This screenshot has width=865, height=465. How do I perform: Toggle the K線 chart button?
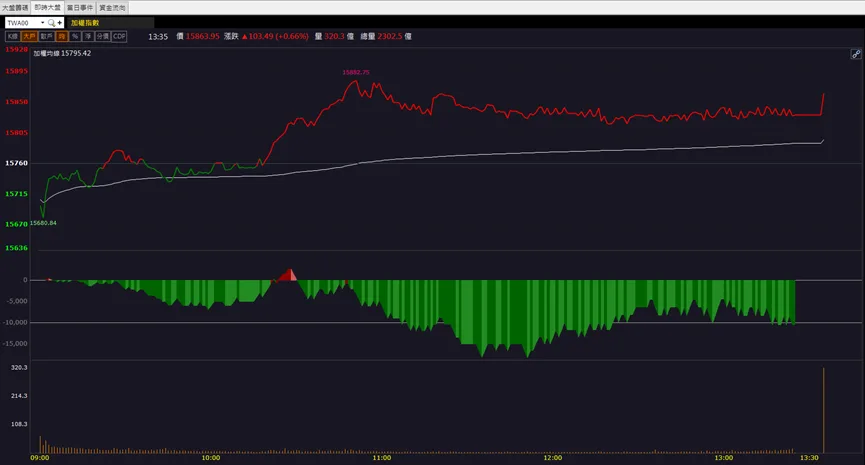(x=13, y=36)
